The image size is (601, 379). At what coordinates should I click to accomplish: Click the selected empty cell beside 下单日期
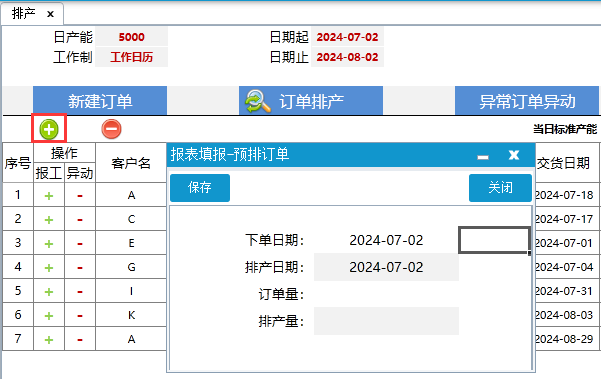[x=494, y=240]
